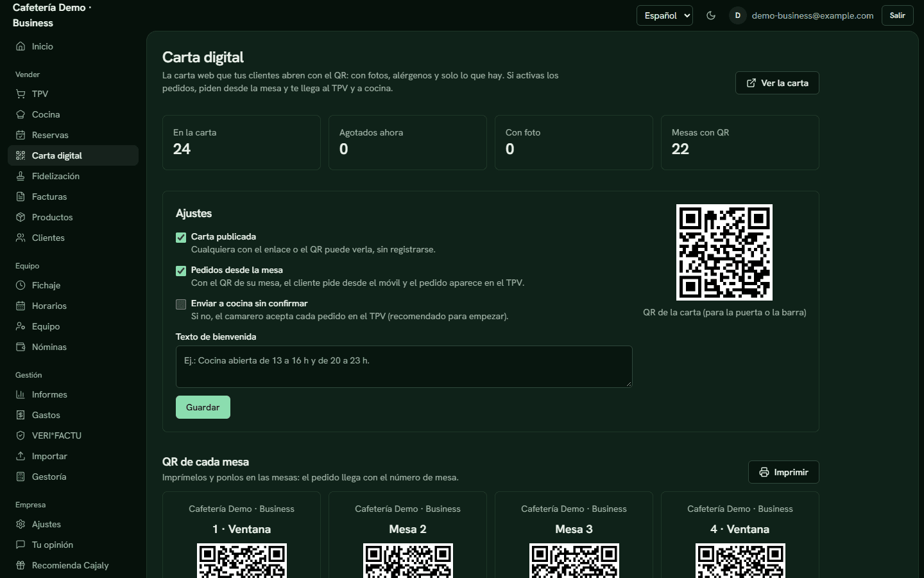Toggle dark mode with the moon icon
Image resolution: width=924 pixels, height=578 pixels.
(711, 15)
